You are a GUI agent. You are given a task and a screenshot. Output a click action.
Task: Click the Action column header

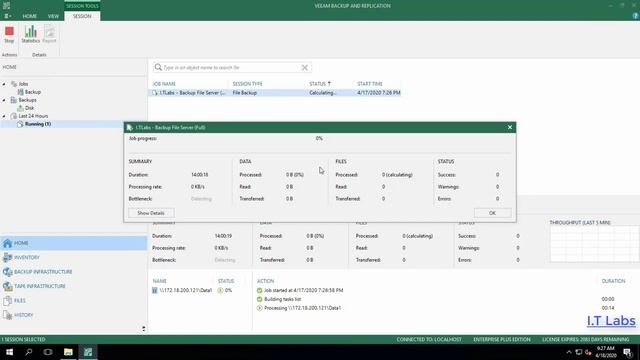click(265, 281)
